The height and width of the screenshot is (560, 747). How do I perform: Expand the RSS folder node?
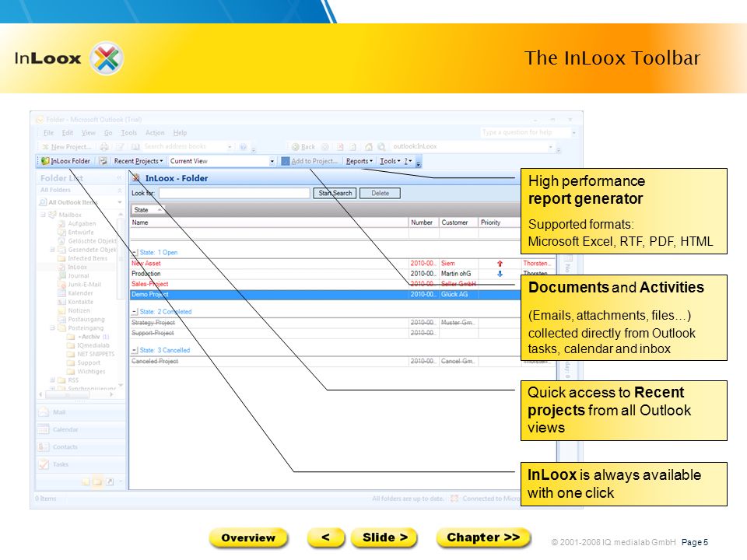pos(52,380)
